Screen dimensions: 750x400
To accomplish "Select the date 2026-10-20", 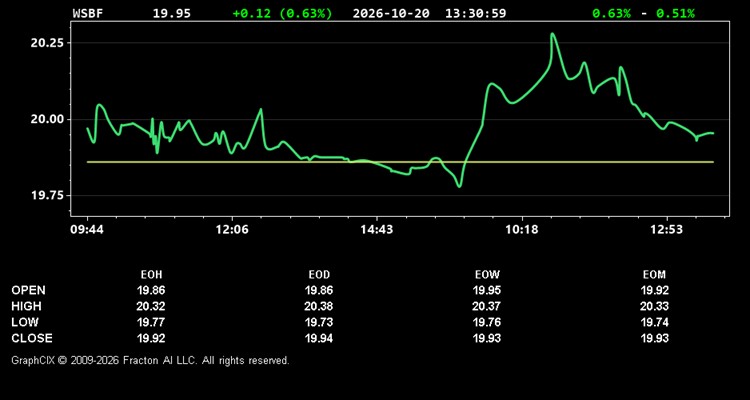I will coord(391,13).
